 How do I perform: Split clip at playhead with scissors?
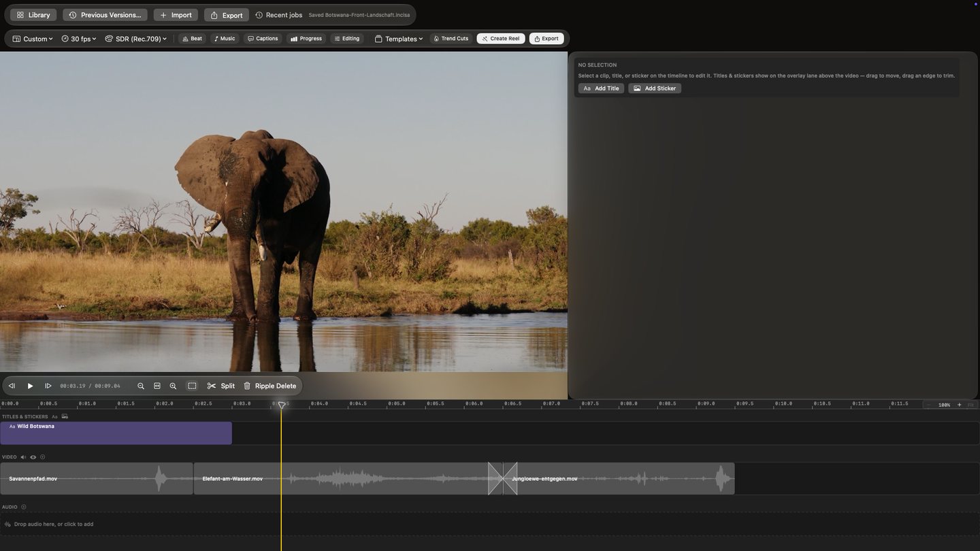221,386
